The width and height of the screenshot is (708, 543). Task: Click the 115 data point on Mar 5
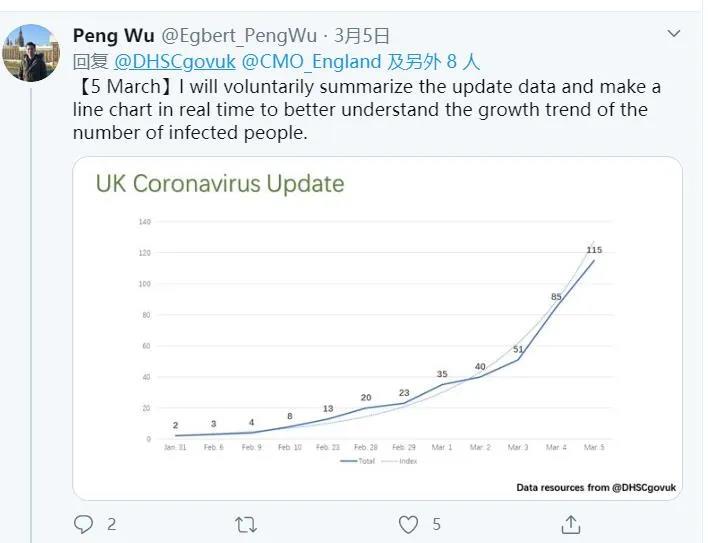tap(594, 250)
